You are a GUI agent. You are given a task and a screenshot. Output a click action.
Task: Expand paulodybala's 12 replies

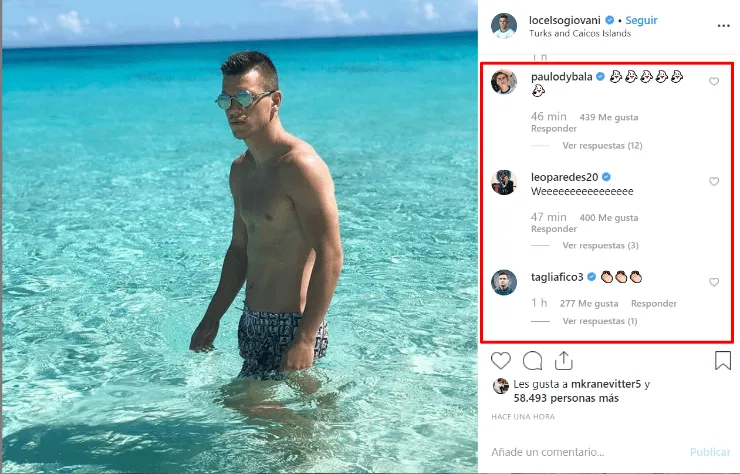tap(602, 145)
